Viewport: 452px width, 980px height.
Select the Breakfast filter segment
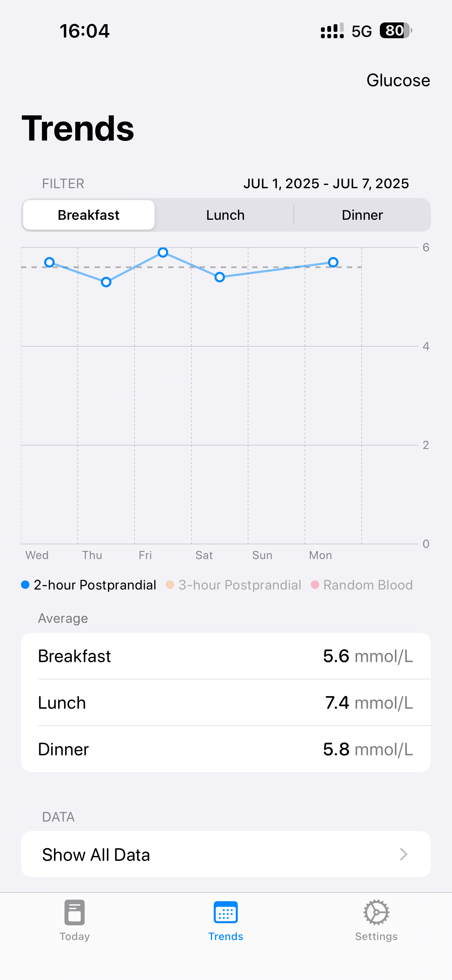89,215
